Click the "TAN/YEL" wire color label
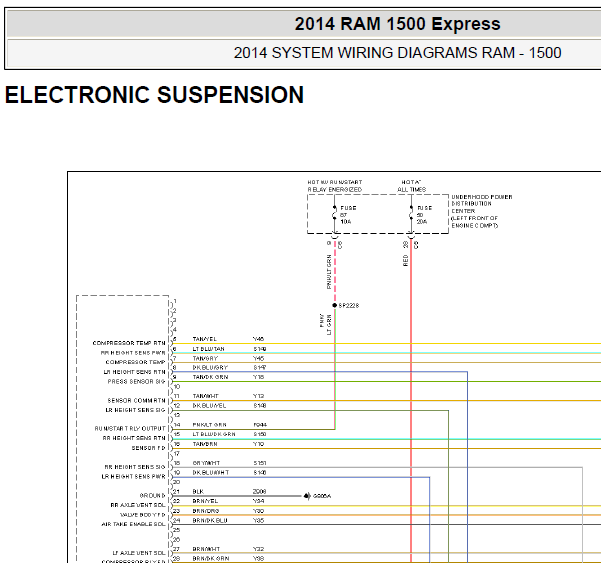The width and height of the screenshot is (601, 563). pyautogui.click(x=205, y=339)
